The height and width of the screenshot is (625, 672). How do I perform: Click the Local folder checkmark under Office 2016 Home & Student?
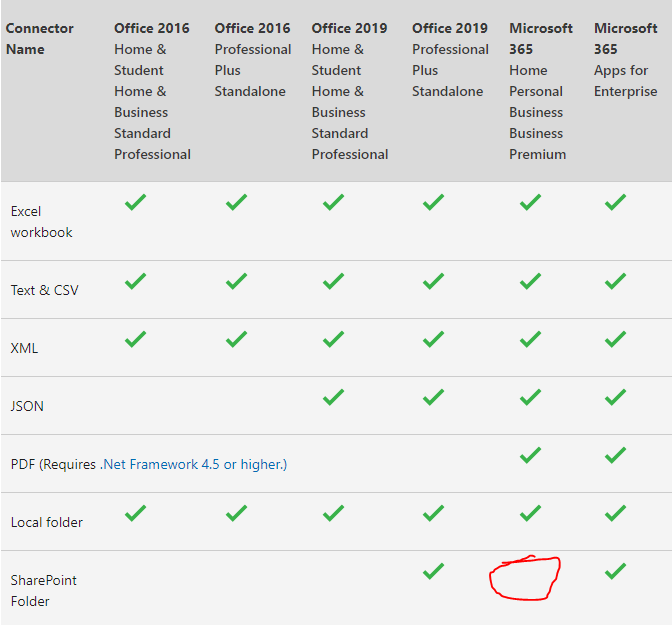(x=135, y=513)
